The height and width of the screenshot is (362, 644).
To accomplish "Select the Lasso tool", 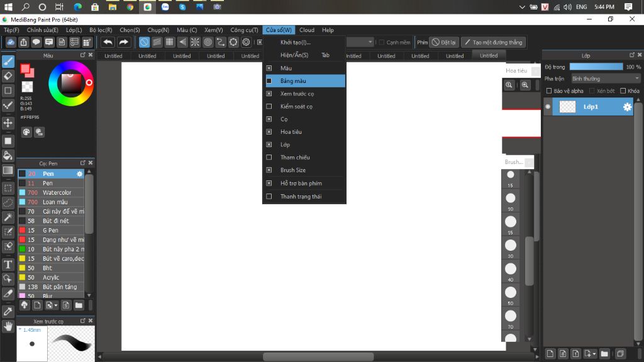I will 8,203.
